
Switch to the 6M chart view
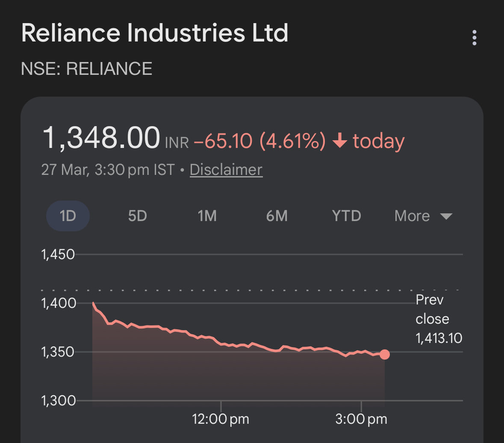tap(277, 216)
